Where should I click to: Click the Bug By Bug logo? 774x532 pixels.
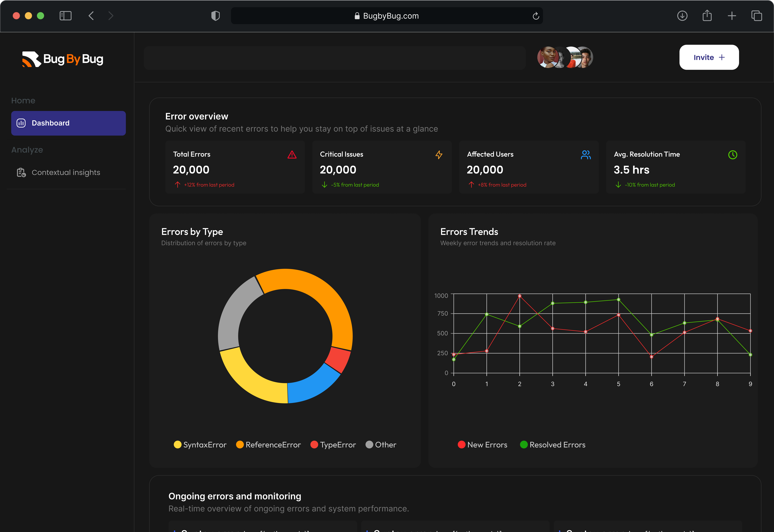click(x=63, y=59)
